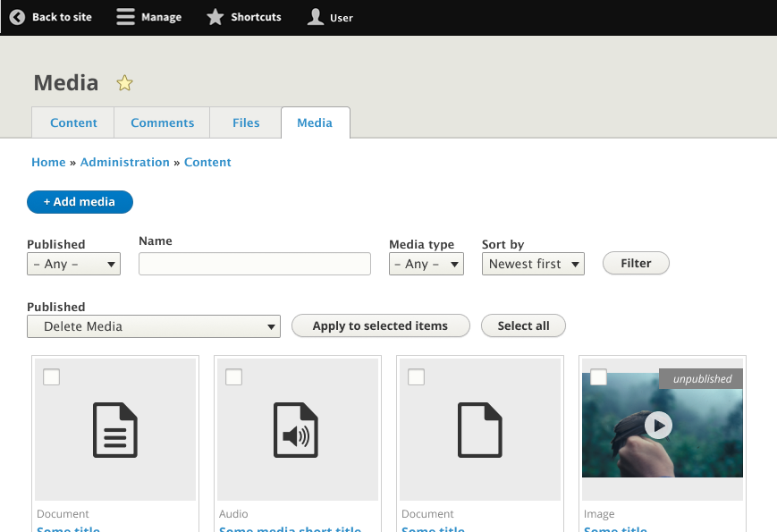Click the unpublished label on image card
The height and width of the screenshot is (532, 777).
702,379
